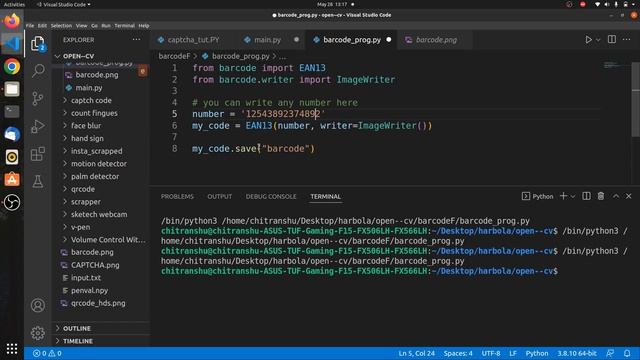Image resolution: width=640 pixels, height=360 pixels.
Task: Open Files manager from the dock
Action: [x=12, y=89]
